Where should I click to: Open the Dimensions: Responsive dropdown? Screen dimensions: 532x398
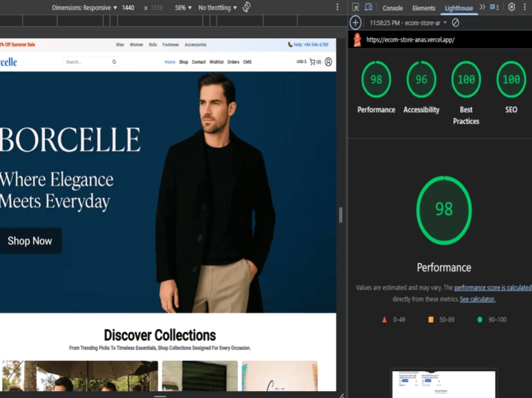coord(84,7)
